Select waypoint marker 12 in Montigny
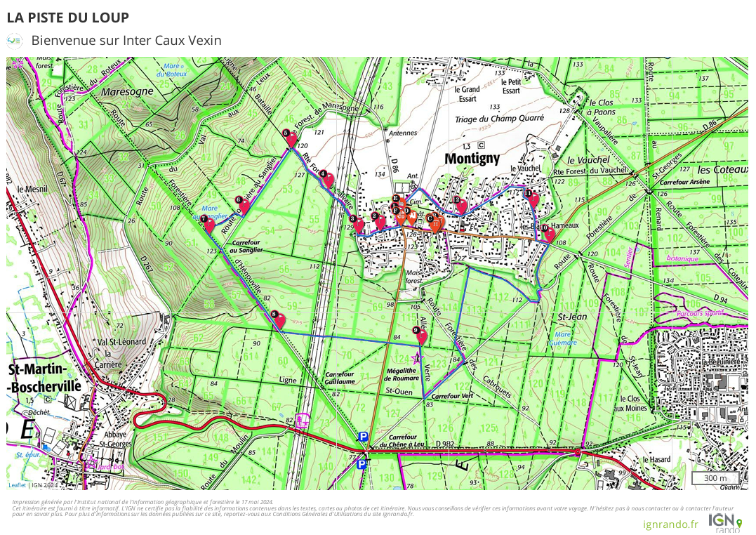 (x=461, y=205)
